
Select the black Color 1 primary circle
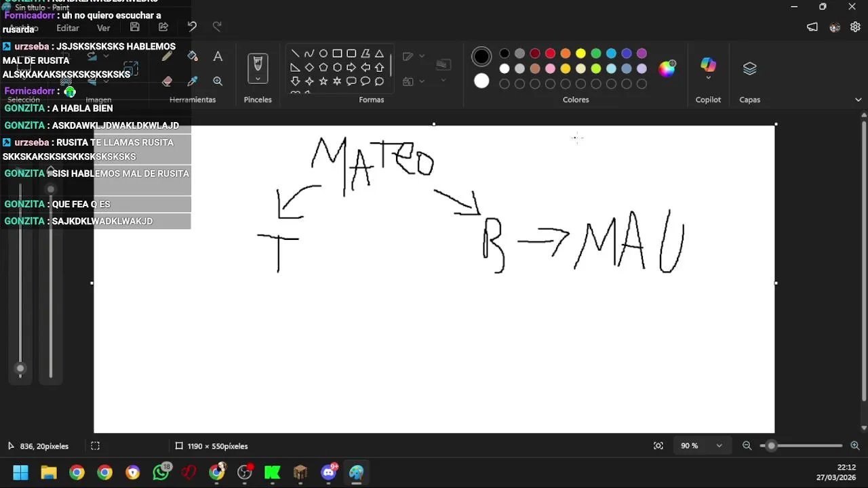pos(481,56)
